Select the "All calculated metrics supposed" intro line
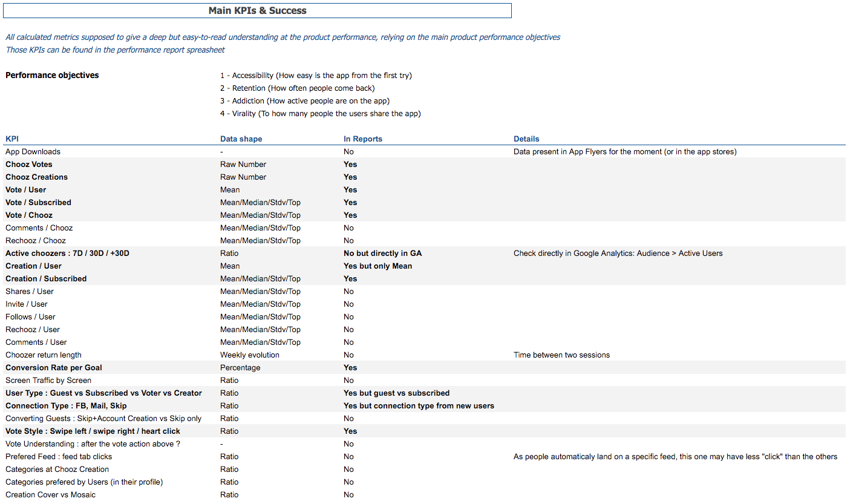Image resolution: width=853 pixels, height=504 pixels. (283, 38)
